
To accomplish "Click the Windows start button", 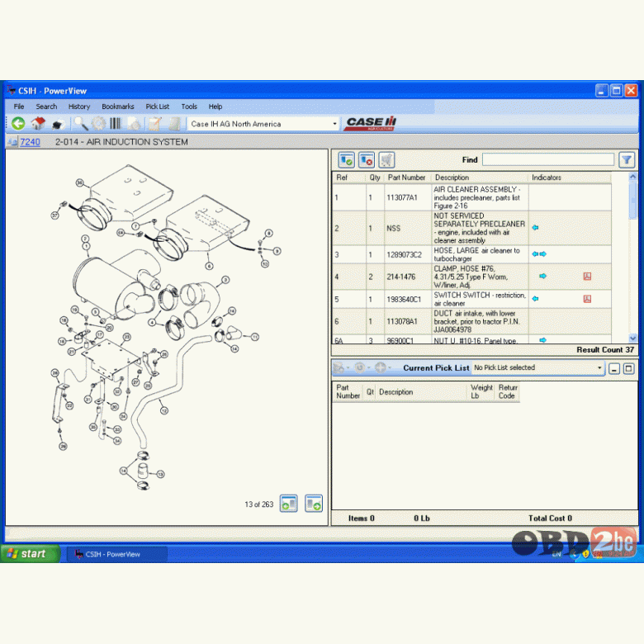I will point(31,554).
